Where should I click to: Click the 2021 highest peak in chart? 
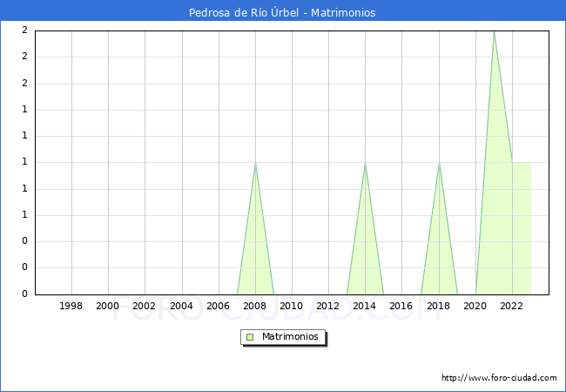pyautogui.click(x=494, y=31)
